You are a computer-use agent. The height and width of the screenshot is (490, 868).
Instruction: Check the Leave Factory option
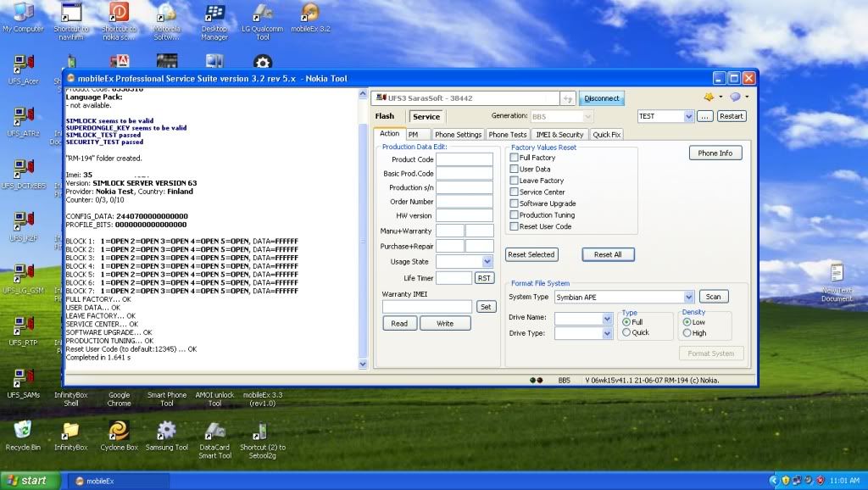(514, 181)
